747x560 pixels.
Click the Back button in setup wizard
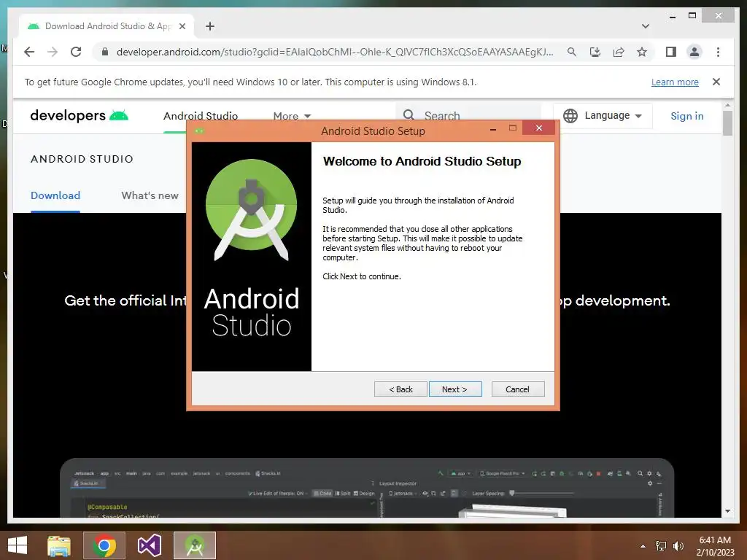(400, 389)
